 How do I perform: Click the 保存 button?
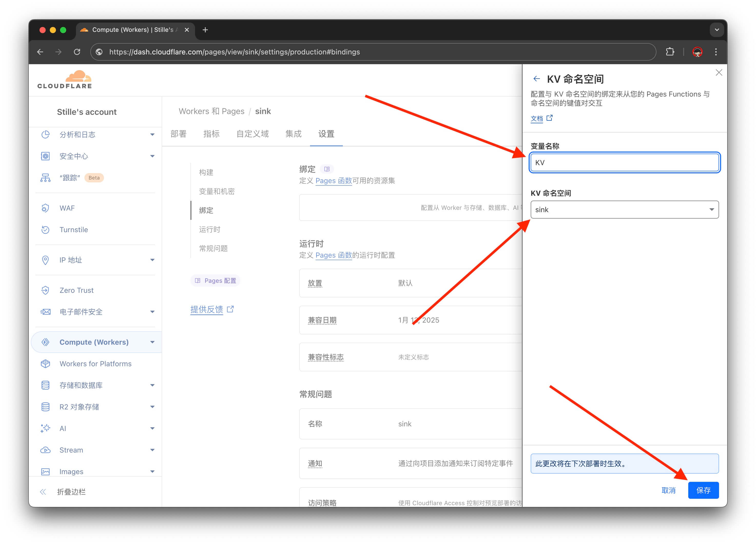pos(703,490)
